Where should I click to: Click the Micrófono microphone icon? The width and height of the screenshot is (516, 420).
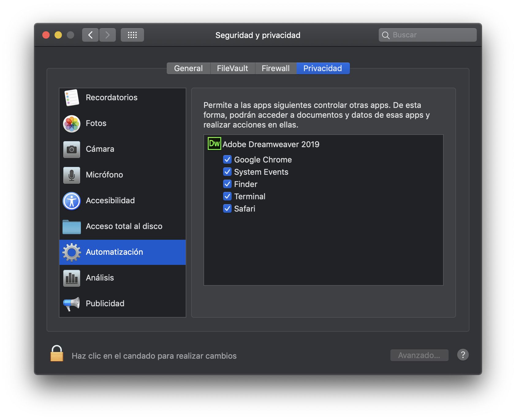pos(71,175)
